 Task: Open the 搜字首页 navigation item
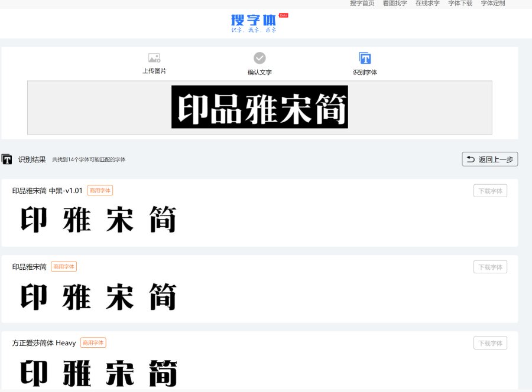point(362,4)
